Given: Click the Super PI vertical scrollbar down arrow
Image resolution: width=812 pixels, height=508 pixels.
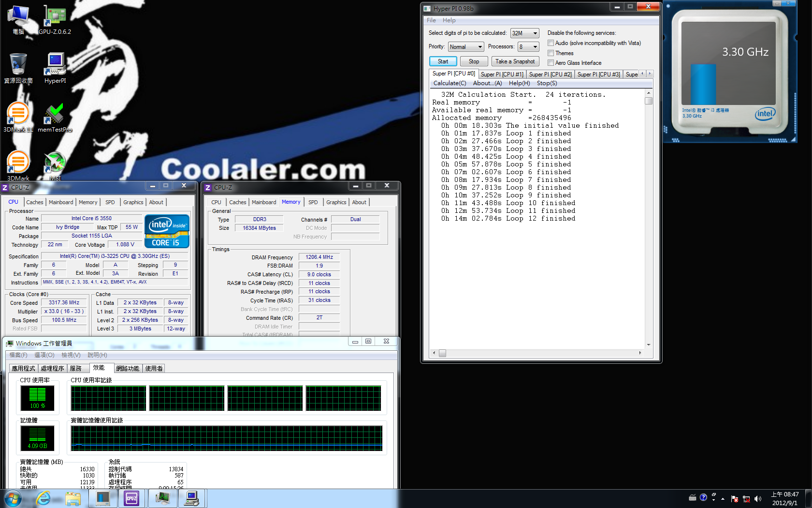Looking at the screenshot, I should click(649, 344).
